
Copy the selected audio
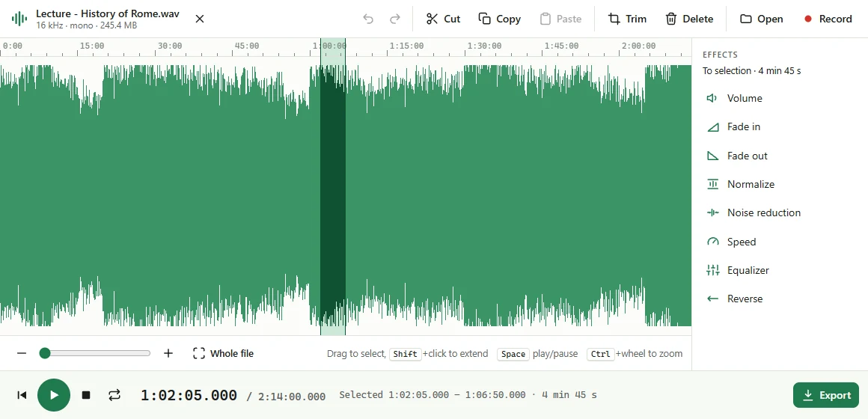click(x=499, y=19)
